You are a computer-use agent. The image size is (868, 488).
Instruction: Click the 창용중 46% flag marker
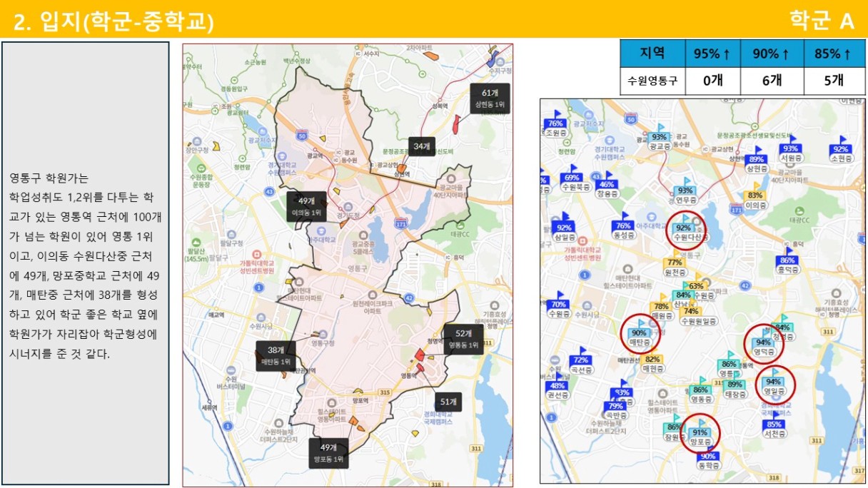607,184
